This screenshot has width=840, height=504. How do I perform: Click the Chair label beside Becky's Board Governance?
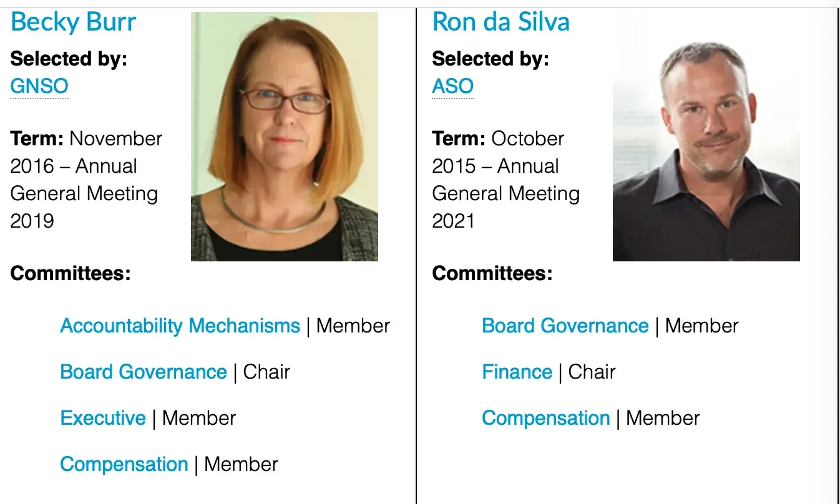266,372
